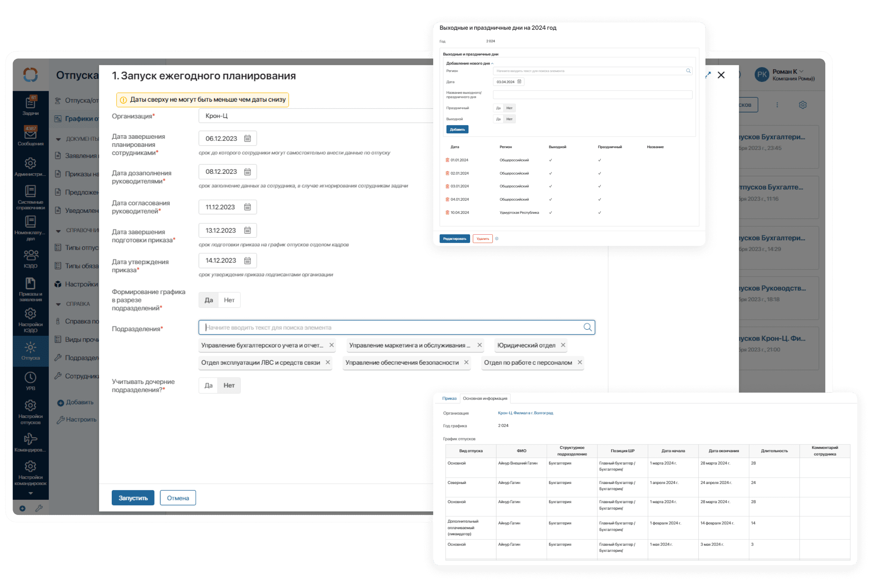891x588 pixels.
Task: Click search magnifier in Подразделения field
Action: pyautogui.click(x=587, y=327)
